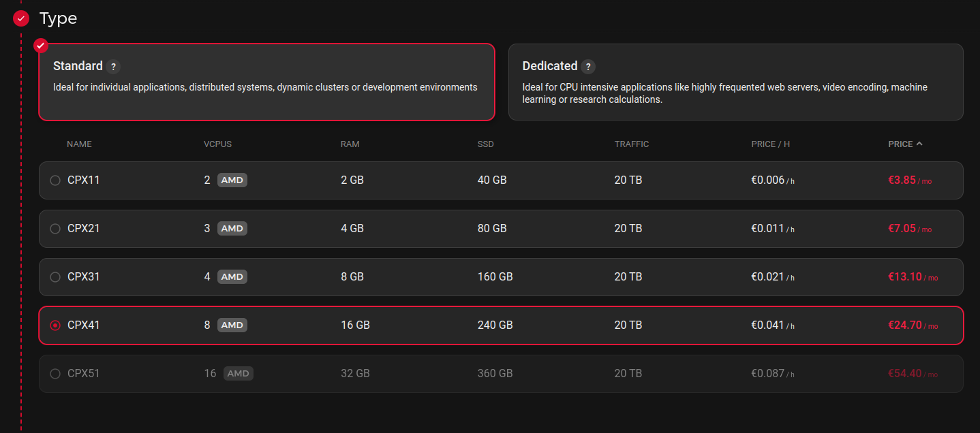Select the CPX31 radio button

[55, 277]
